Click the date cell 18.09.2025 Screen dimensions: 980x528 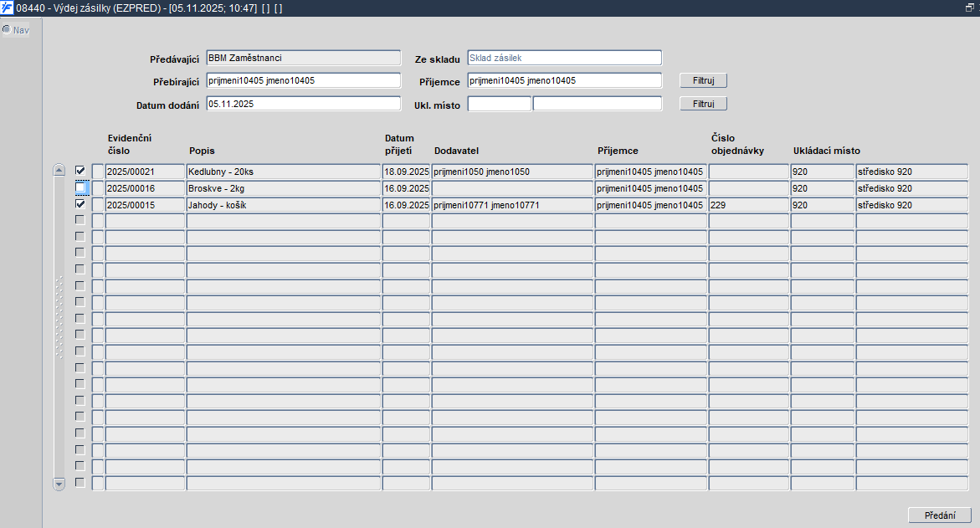pos(406,172)
